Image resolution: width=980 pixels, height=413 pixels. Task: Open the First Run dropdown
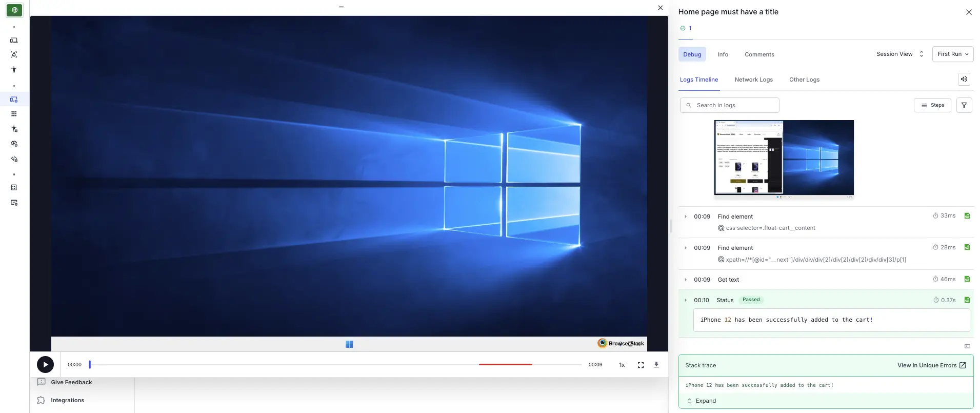pos(953,54)
